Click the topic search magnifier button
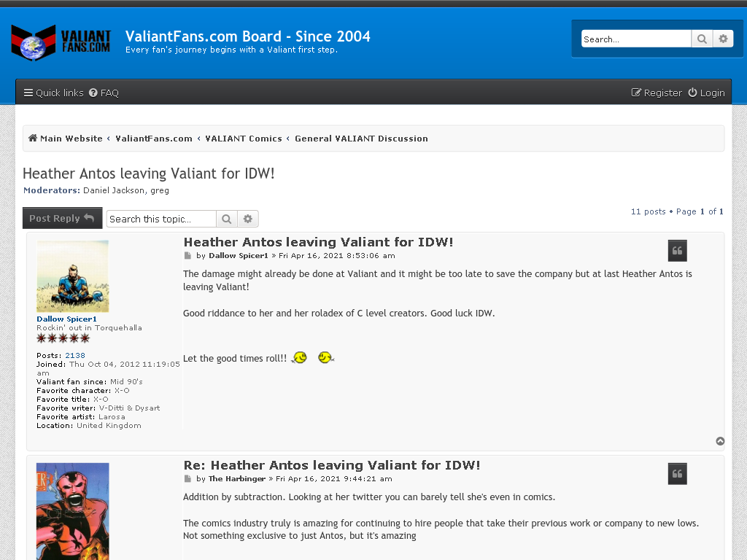The image size is (747, 560). click(227, 219)
